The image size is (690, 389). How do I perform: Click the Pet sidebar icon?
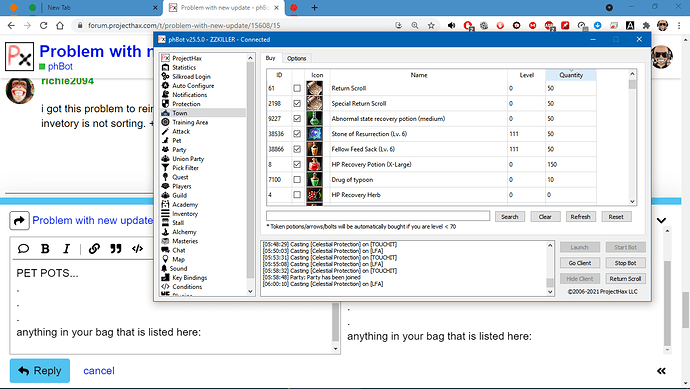[165, 140]
